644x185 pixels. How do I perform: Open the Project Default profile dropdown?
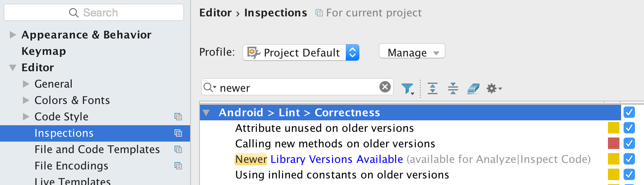(x=301, y=52)
